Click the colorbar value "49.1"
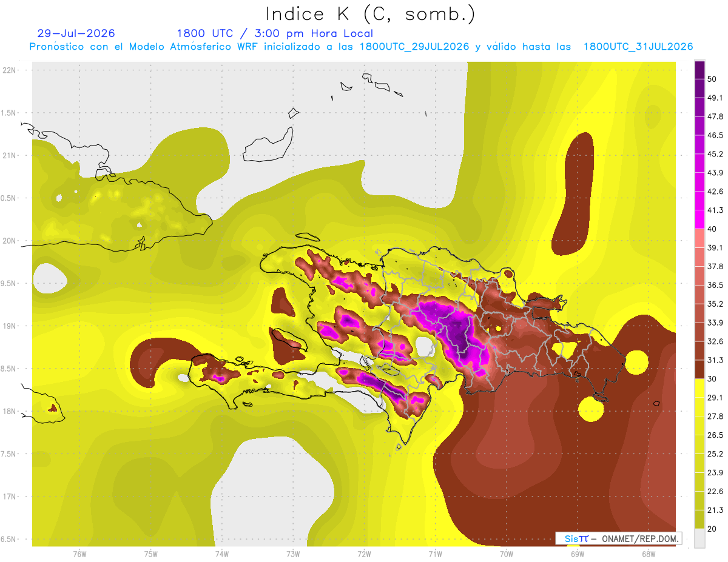728x562 pixels. click(x=715, y=98)
